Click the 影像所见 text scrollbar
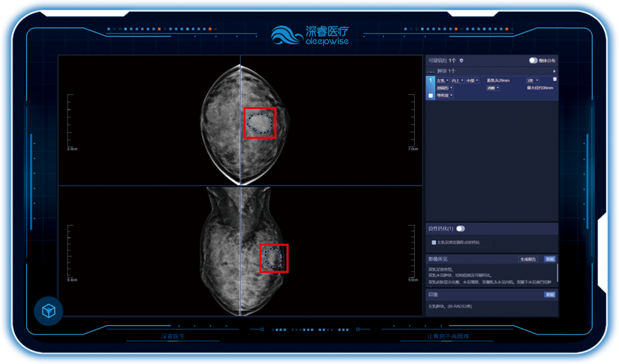Screen dimensions: 619x364 [557, 274]
